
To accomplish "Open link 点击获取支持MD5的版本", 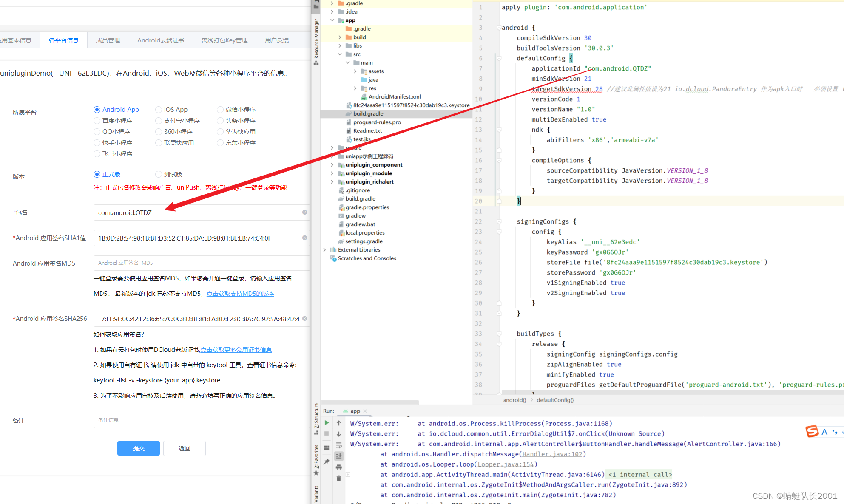I will tap(240, 294).
